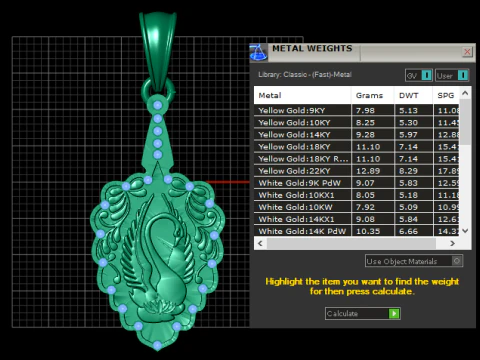Select the Yellow Gold:18KY row
480x360 pixels.
pos(357,147)
